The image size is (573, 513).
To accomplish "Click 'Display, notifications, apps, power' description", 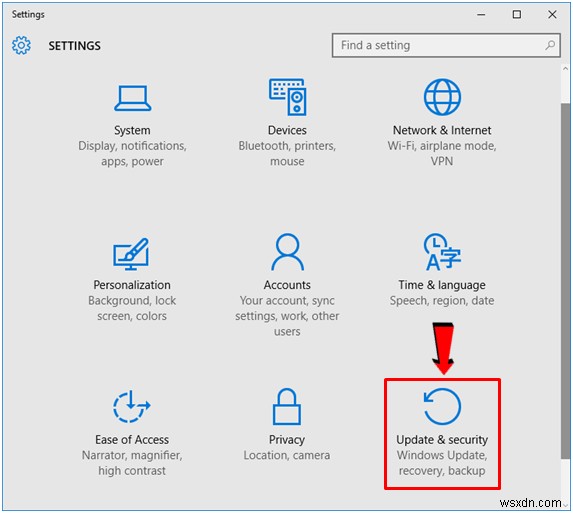I will coord(132,153).
